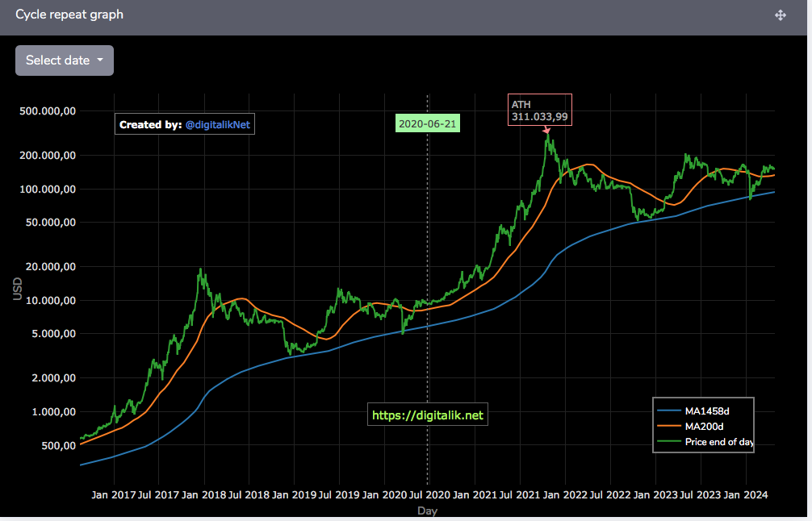Open the @digitalikNet creator link
812x521 pixels.
point(217,125)
